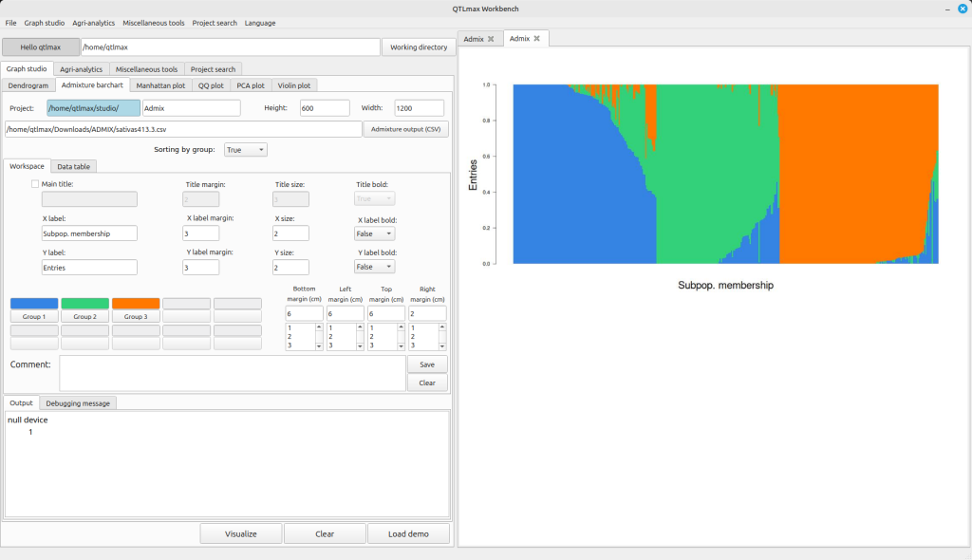Click the Admixture output (CSV) button
Screen dimensions: 972x560
click(x=405, y=129)
